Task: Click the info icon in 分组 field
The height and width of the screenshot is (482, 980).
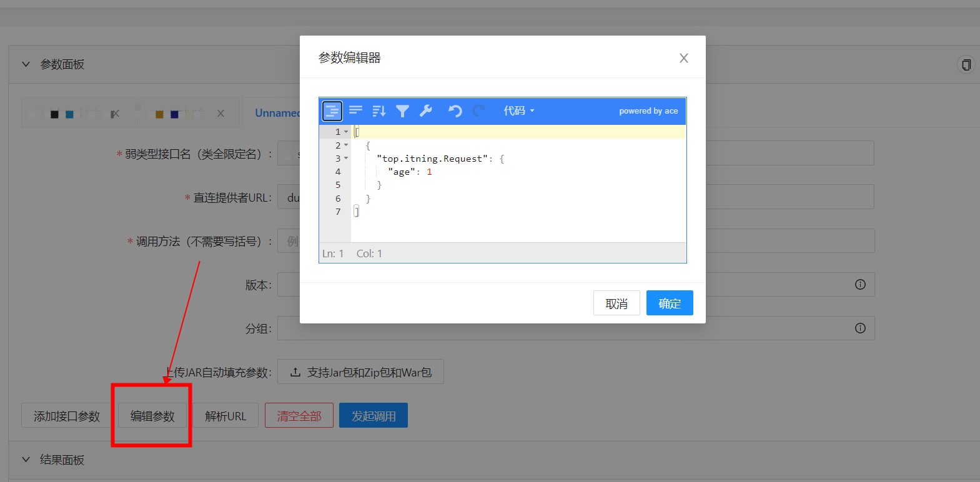Action: [x=860, y=328]
